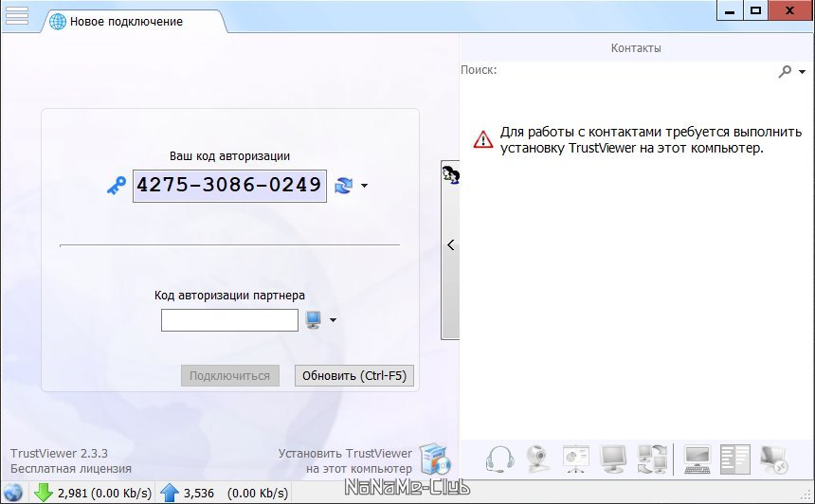Refresh your authorization code with arrows icon
Viewport: 815px width, 504px height.
pyautogui.click(x=343, y=186)
